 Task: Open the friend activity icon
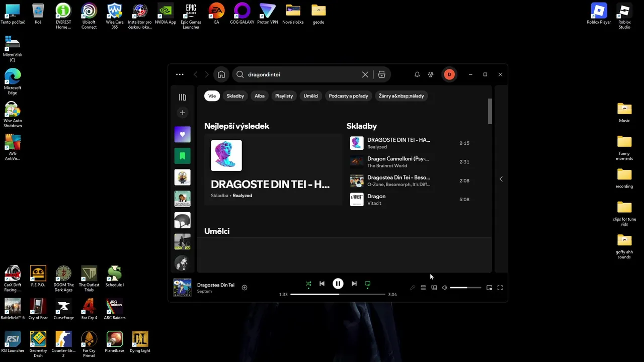(431, 74)
